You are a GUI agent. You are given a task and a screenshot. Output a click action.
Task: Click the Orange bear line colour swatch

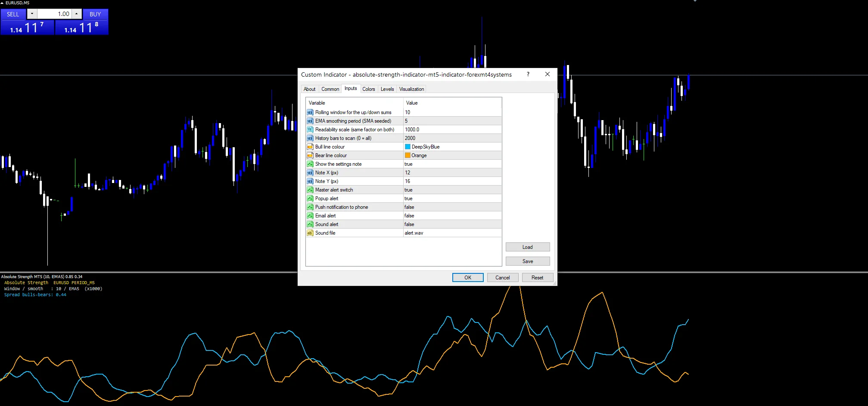(408, 155)
